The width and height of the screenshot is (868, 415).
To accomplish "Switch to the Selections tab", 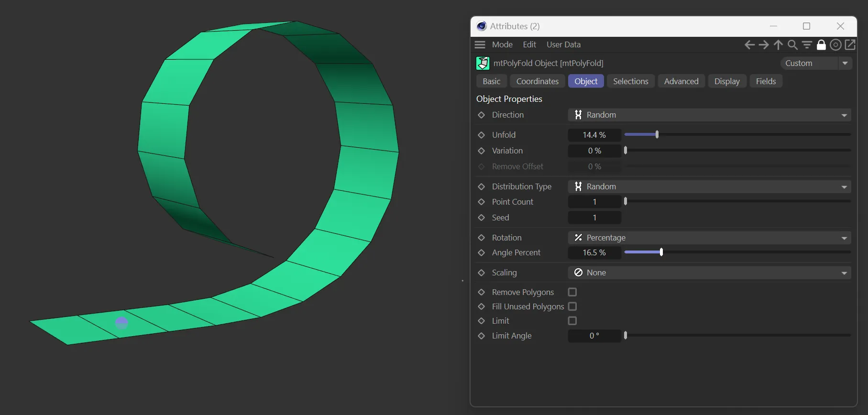I will tap(630, 81).
